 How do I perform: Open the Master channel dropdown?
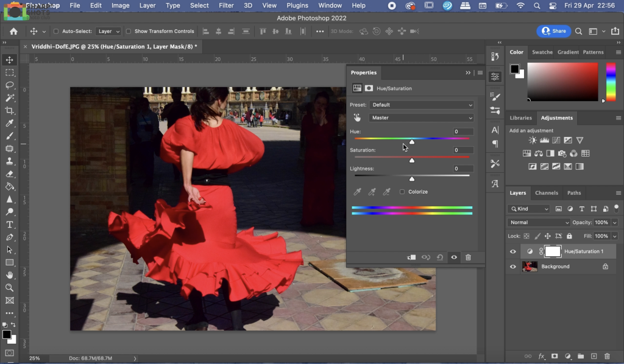coord(422,118)
